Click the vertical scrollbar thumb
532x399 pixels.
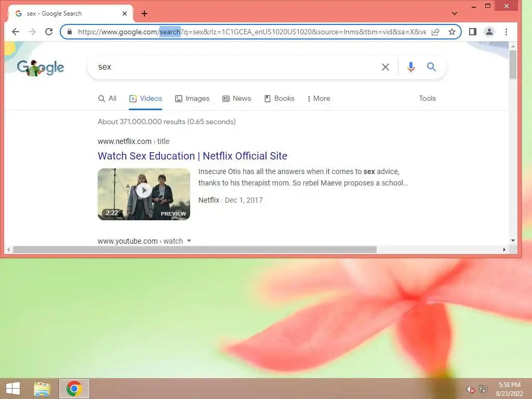pos(513,64)
